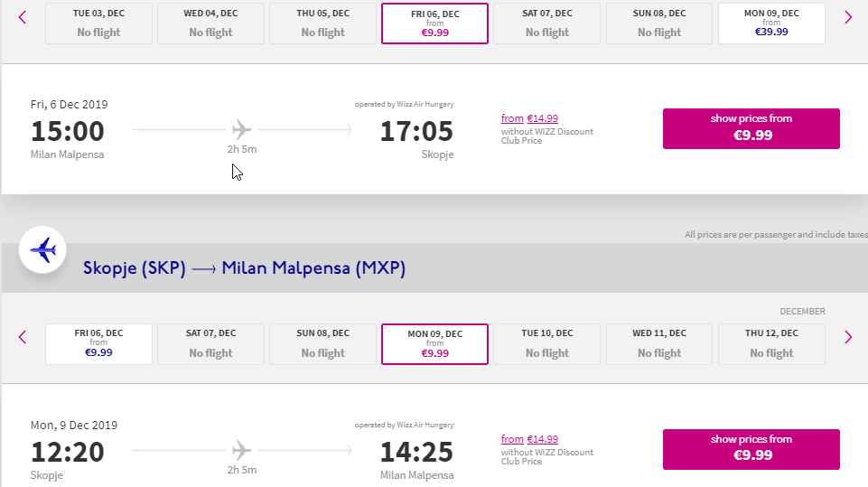868x487 pixels.
Task: Choose return date Fri 06, Dec €9.99
Action: [98, 343]
